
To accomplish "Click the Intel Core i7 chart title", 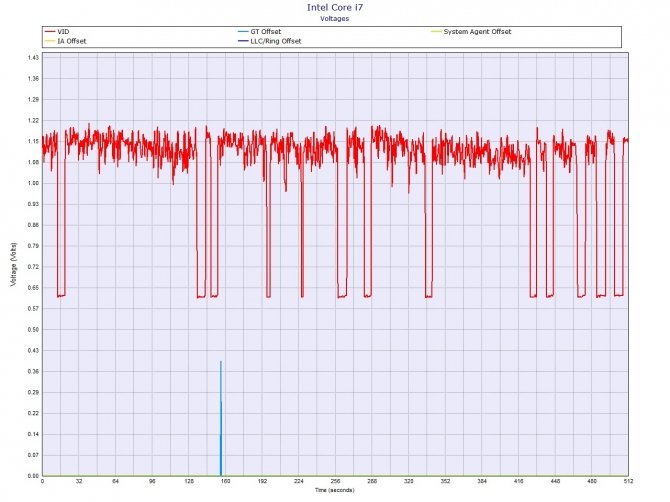I will pos(335,8).
